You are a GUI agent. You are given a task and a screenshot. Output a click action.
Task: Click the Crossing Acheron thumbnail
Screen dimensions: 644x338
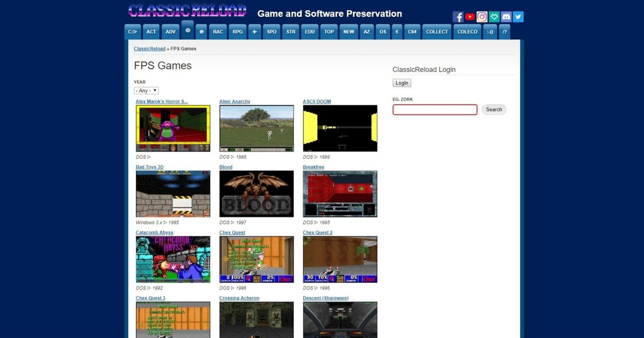[257, 320]
